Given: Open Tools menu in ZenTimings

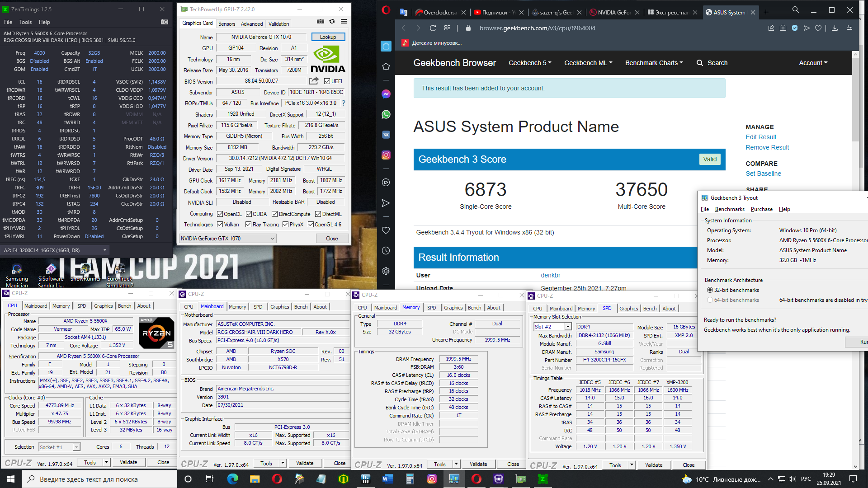Looking at the screenshot, I should [25, 22].
